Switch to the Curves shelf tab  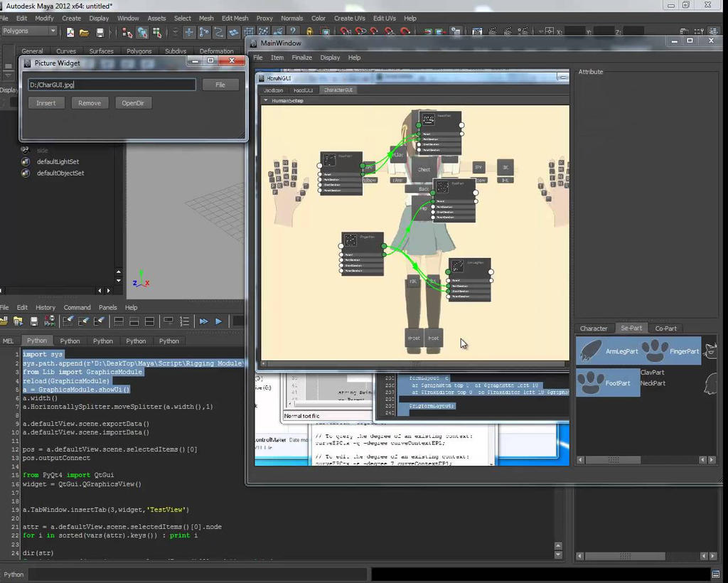coord(66,51)
